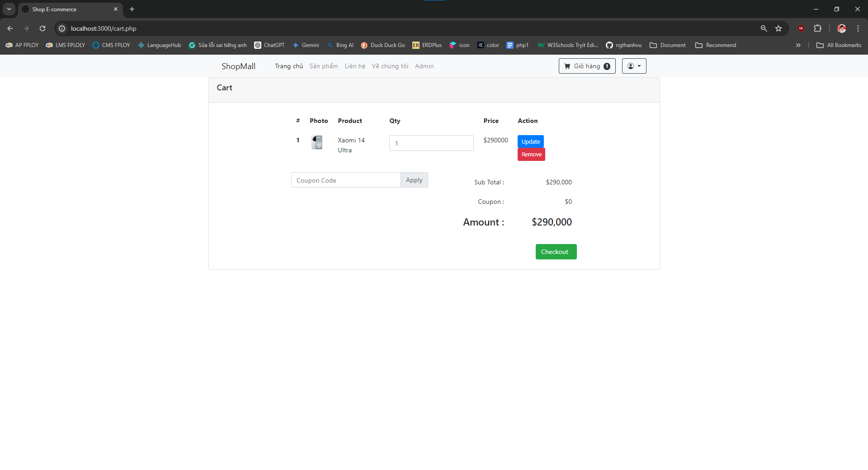
Task: Click the browser reload icon
Action: coord(42,28)
